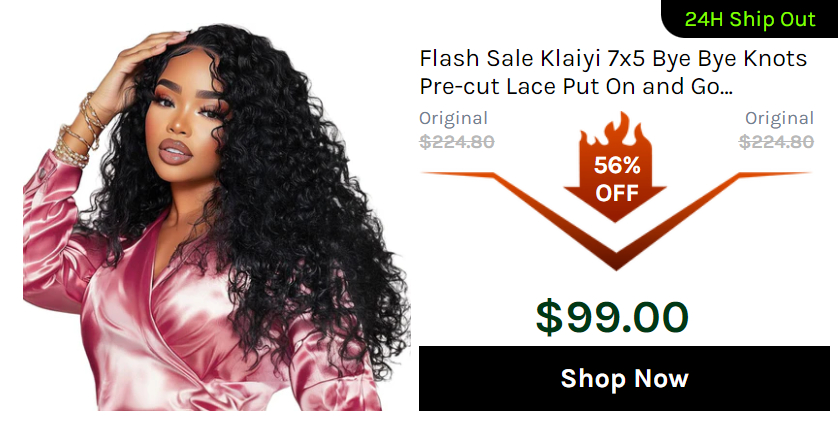
Task: Click the flame icon atop the discount badge
Action: (616, 131)
